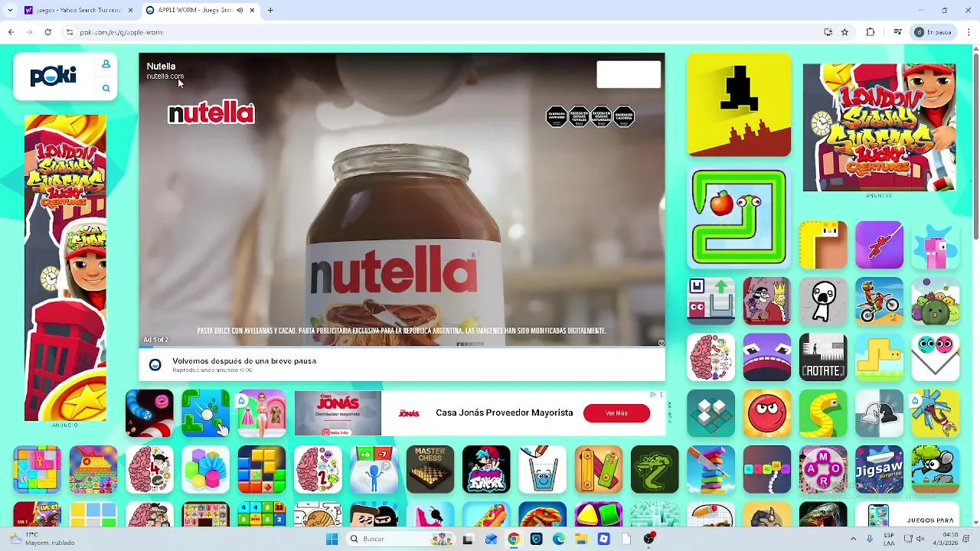Open the Moto X3M motorbike game icon

[x=879, y=301]
